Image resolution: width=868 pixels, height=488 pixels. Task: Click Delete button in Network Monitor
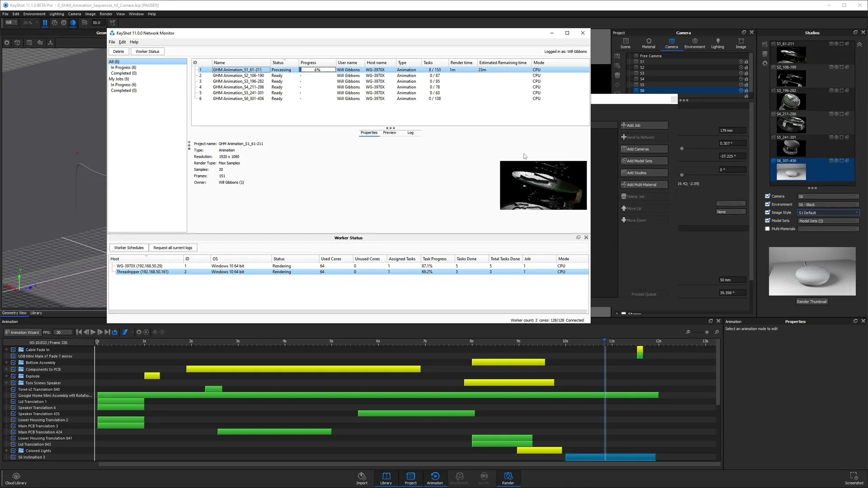[x=118, y=52]
